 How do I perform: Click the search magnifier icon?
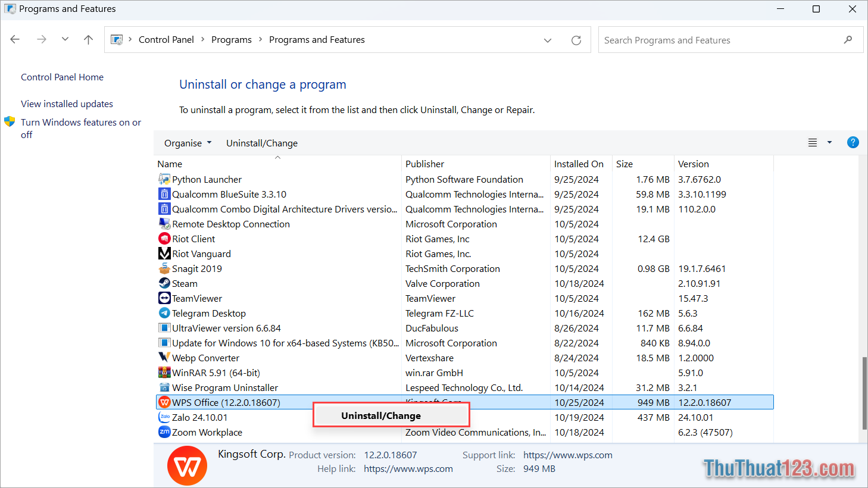848,40
